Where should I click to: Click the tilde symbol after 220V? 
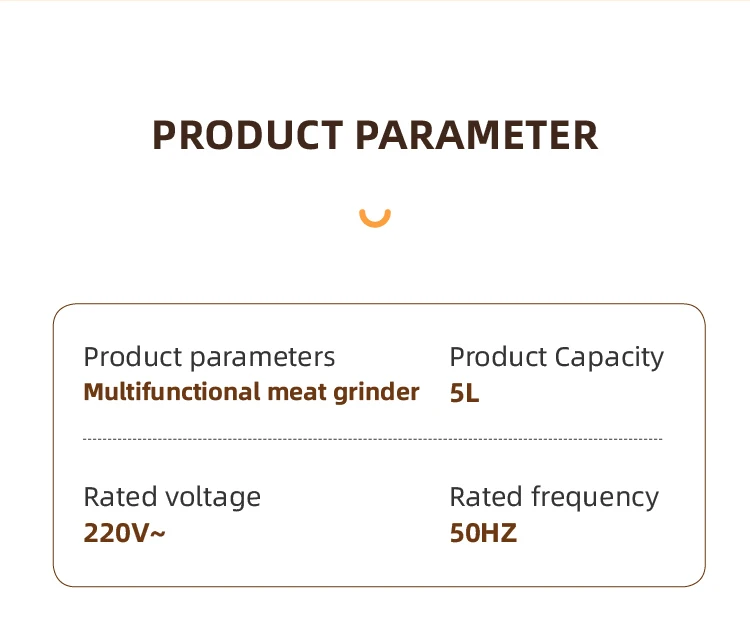[158, 534]
